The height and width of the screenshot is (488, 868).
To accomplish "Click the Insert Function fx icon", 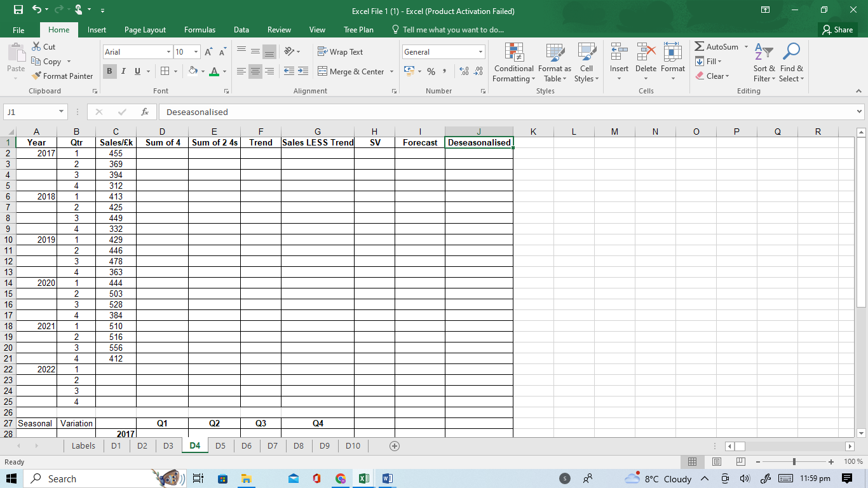I will point(145,112).
